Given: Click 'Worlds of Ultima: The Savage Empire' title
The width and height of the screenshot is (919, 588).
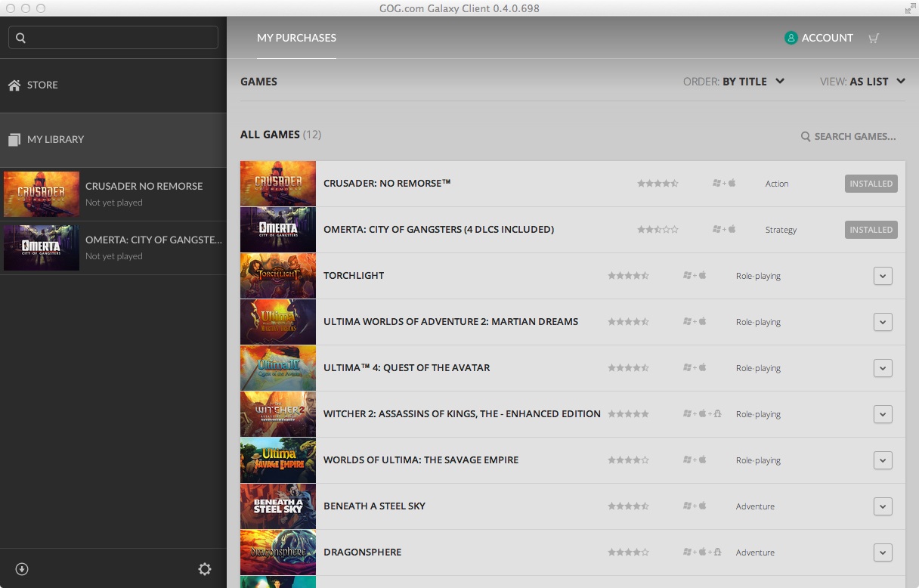Looking at the screenshot, I should pos(421,460).
